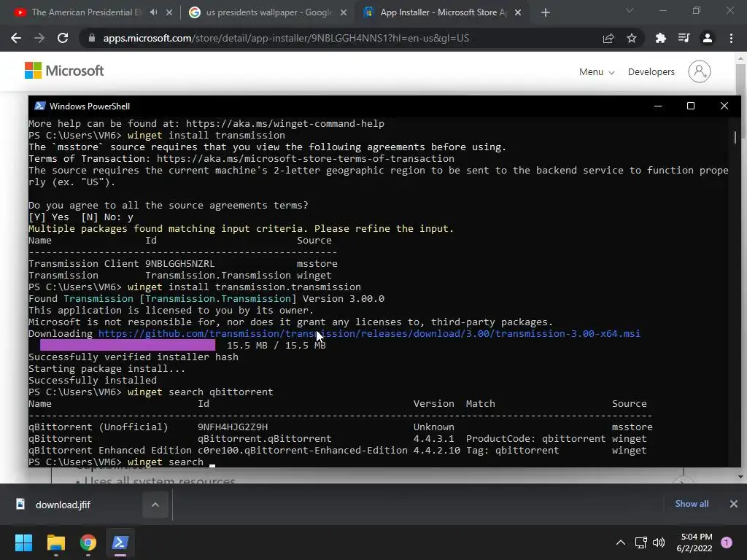Viewport: 747px width, 560px height.
Task: Click the address bar URL
Action: pyautogui.click(x=286, y=38)
